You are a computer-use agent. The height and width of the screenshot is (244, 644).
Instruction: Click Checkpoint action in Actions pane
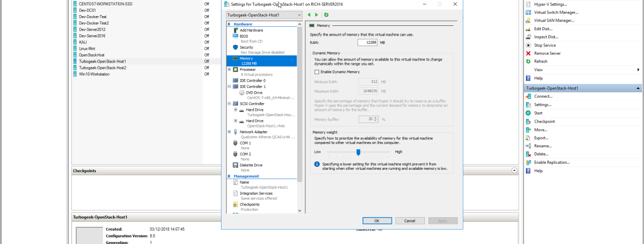click(544, 121)
